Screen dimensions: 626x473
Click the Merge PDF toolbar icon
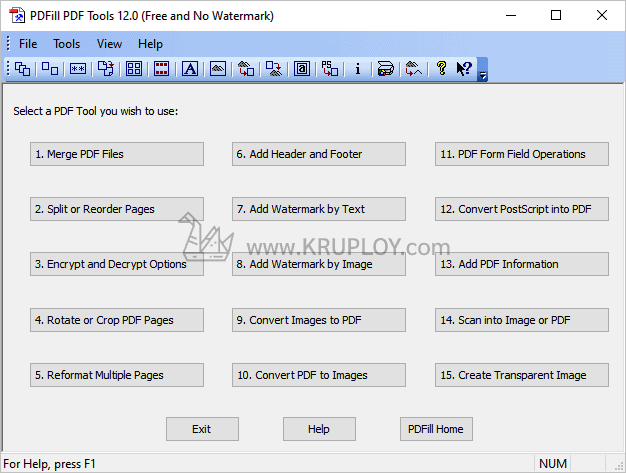[22, 69]
